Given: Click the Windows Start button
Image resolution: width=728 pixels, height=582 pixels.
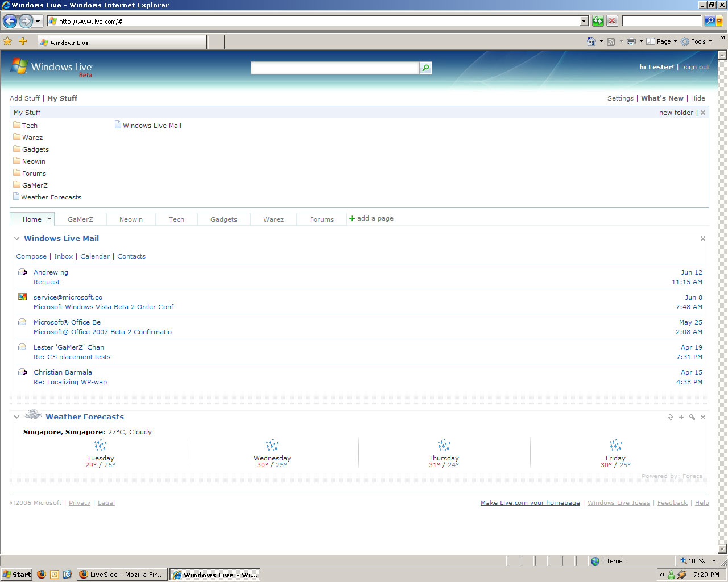Looking at the screenshot, I should [x=16, y=575].
